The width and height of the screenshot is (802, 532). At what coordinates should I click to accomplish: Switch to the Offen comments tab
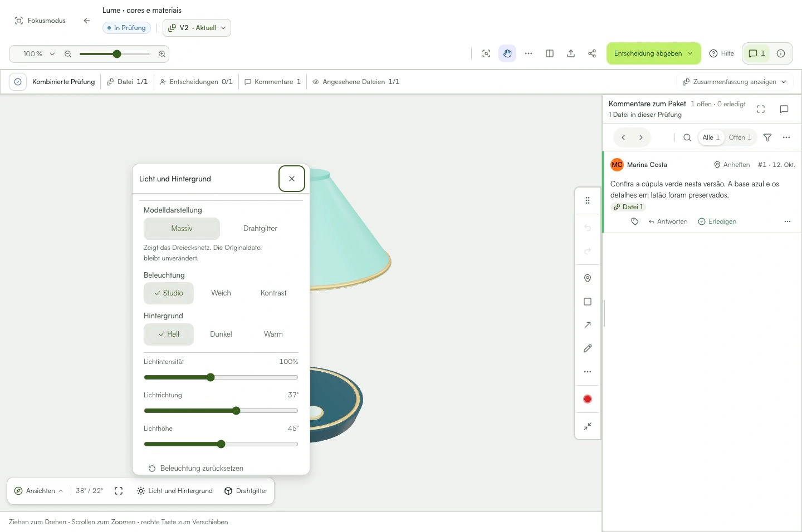pyautogui.click(x=740, y=137)
